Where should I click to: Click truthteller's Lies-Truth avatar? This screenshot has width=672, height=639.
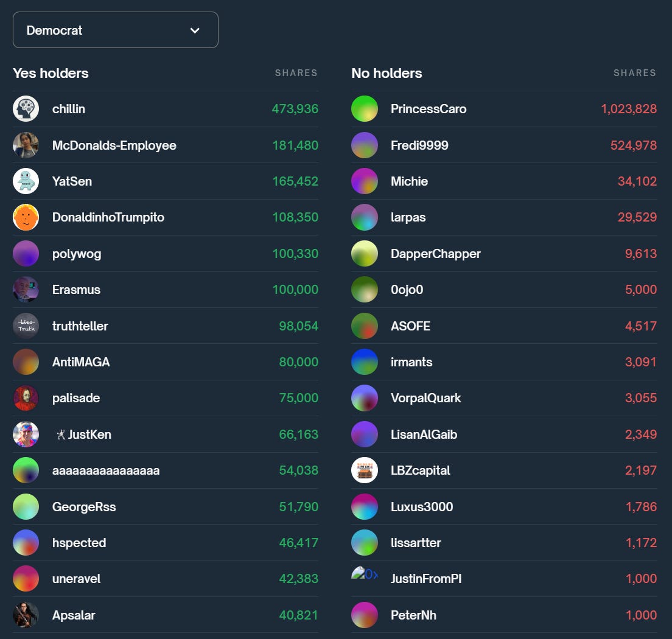click(26, 326)
